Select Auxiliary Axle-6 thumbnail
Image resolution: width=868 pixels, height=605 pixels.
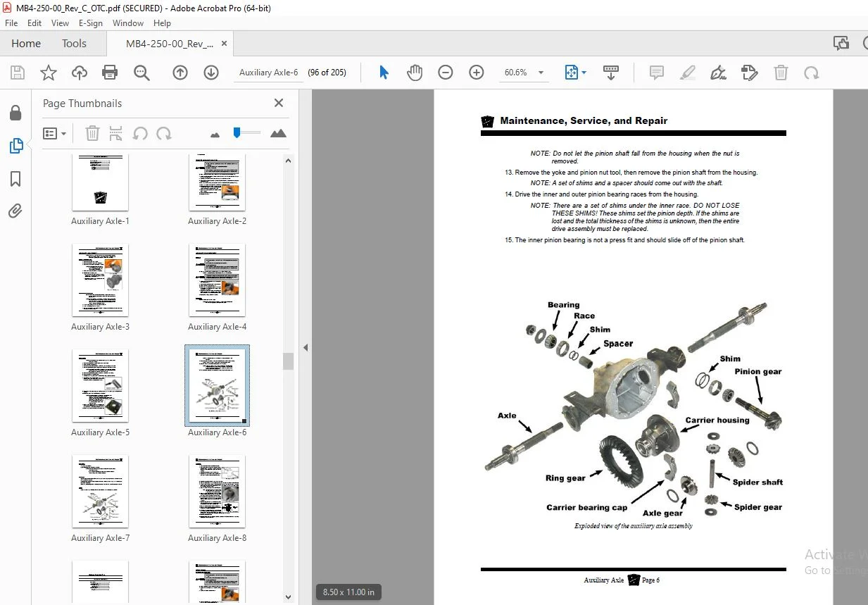point(218,385)
